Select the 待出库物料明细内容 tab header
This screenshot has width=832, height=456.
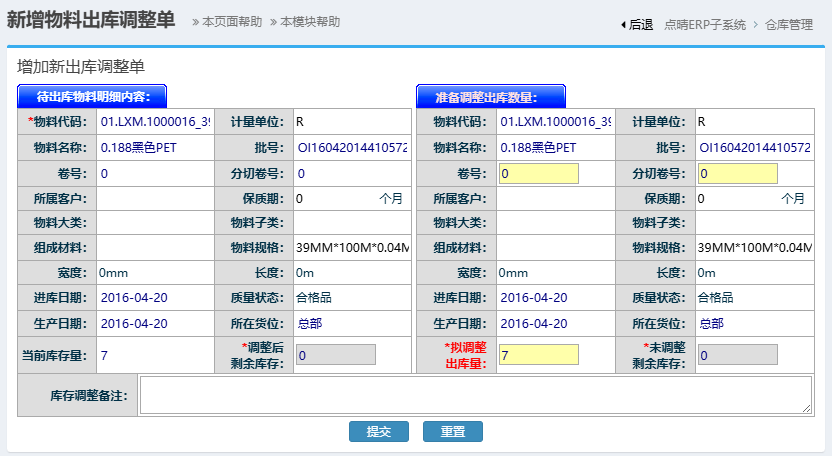click(x=92, y=97)
